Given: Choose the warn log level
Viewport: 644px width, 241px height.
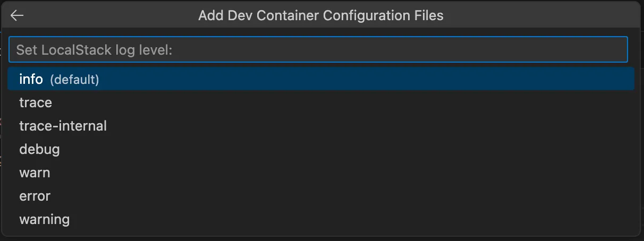Looking at the screenshot, I should [x=35, y=173].
